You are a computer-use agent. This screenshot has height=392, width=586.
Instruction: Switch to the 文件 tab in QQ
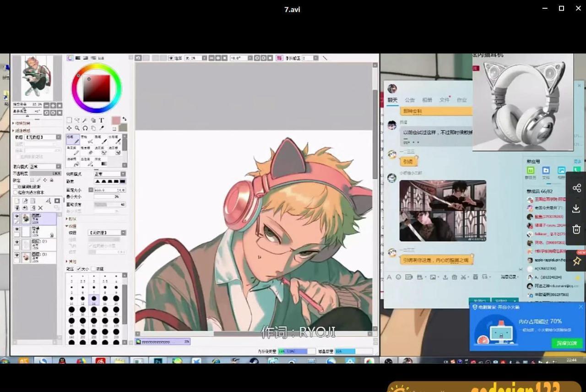click(x=445, y=100)
